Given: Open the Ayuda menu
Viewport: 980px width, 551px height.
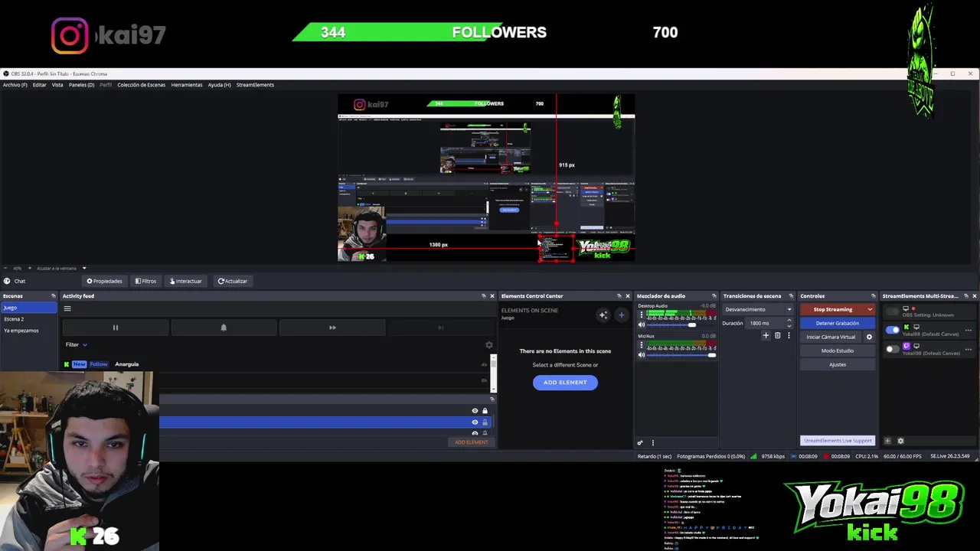Looking at the screenshot, I should [x=219, y=85].
